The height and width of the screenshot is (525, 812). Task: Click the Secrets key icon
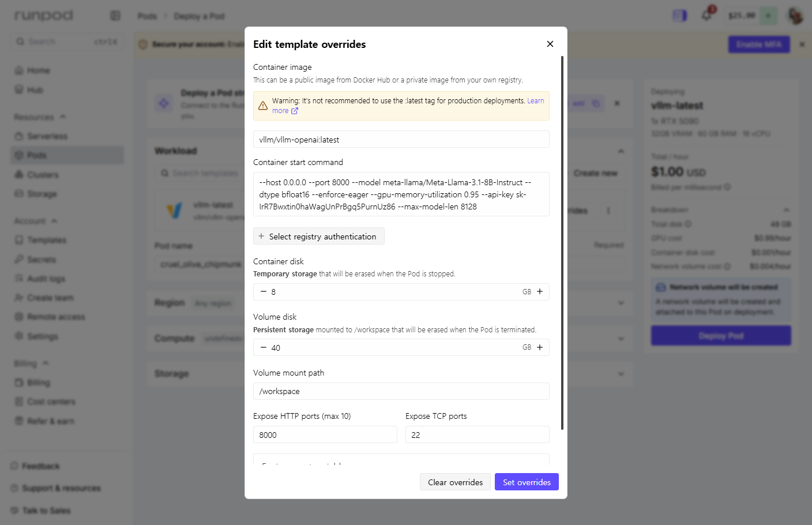19,260
